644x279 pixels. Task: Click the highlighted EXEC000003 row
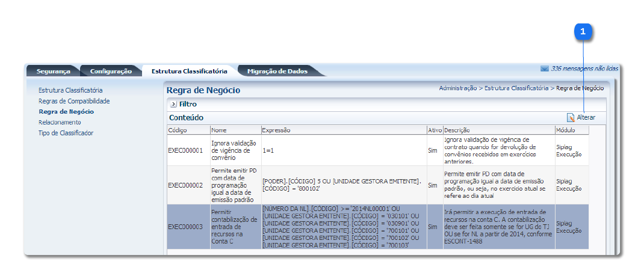187,227
